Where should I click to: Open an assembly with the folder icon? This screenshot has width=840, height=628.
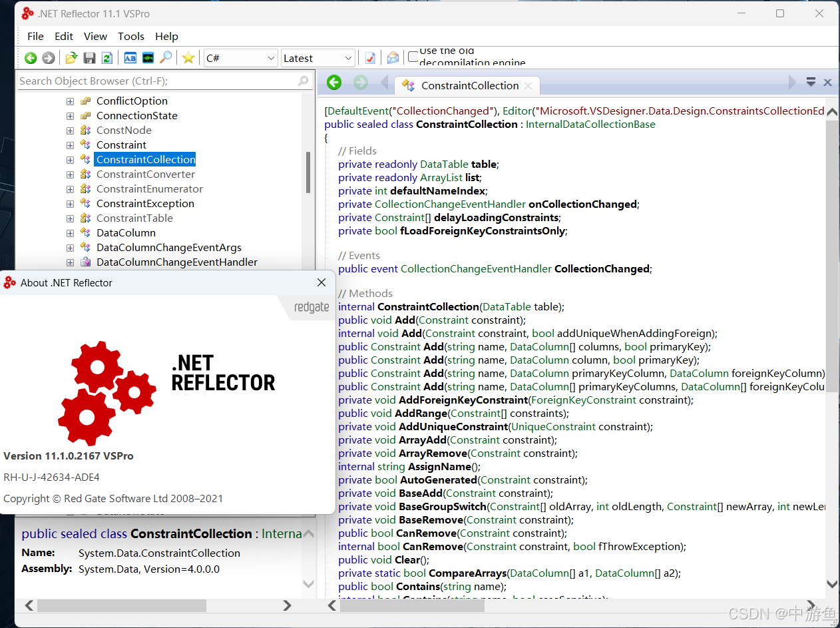coord(71,58)
